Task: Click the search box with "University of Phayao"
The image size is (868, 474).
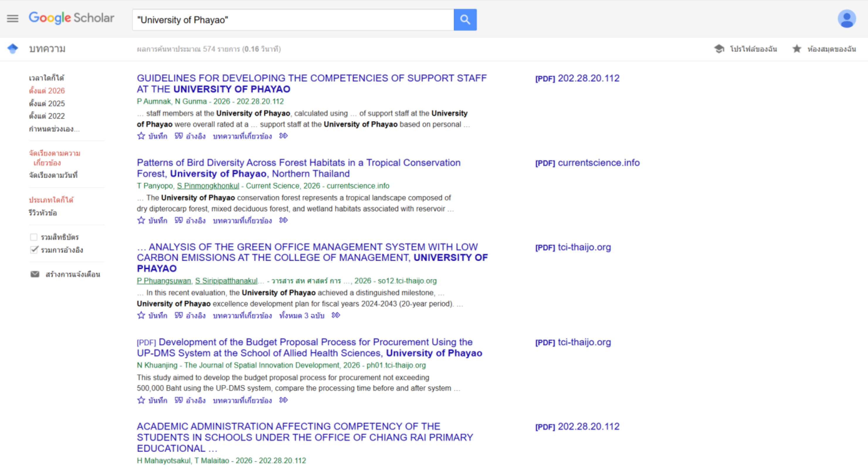Action: [x=293, y=20]
